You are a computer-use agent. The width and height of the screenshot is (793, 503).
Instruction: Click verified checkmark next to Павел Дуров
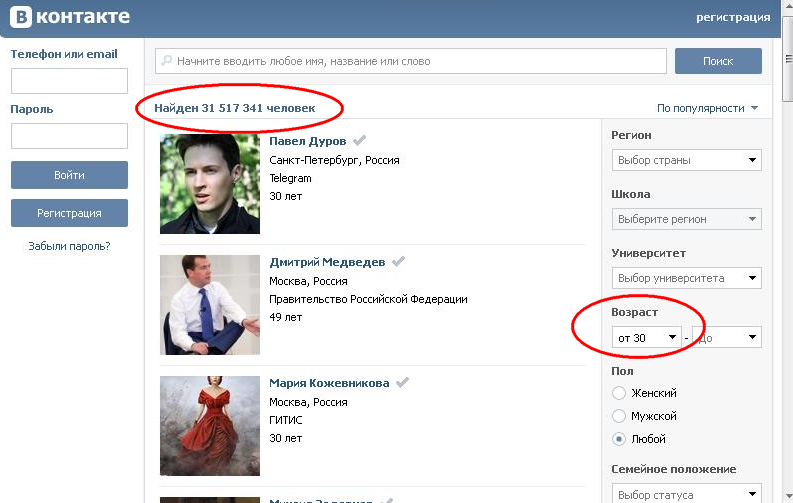pyautogui.click(x=360, y=140)
